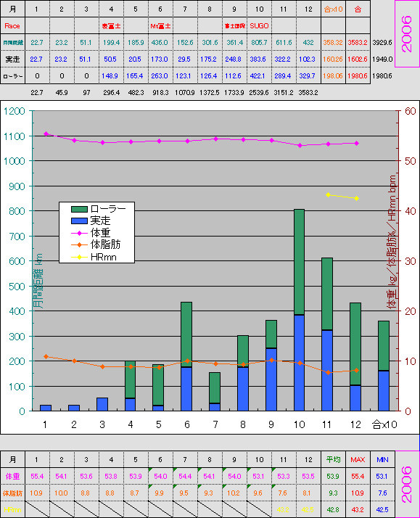Screen dimensions: 420x518
Task: Select the MIN header in bottom table
Action: [382, 459]
